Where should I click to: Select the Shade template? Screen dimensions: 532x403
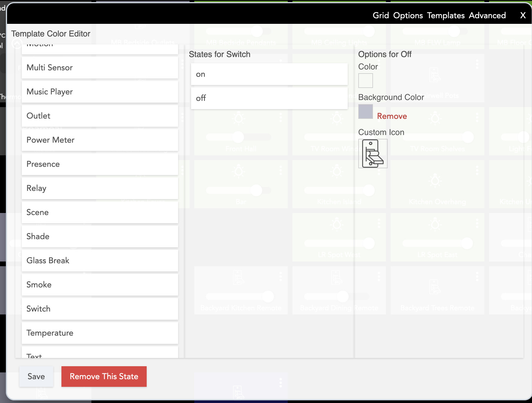[x=100, y=237]
